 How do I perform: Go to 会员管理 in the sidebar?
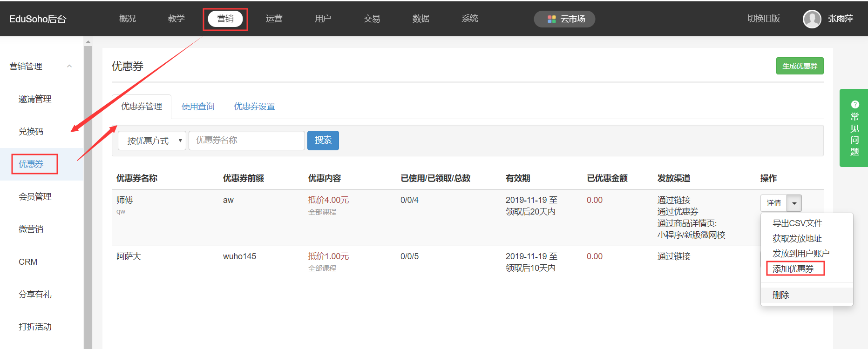(x=35, y=197)
